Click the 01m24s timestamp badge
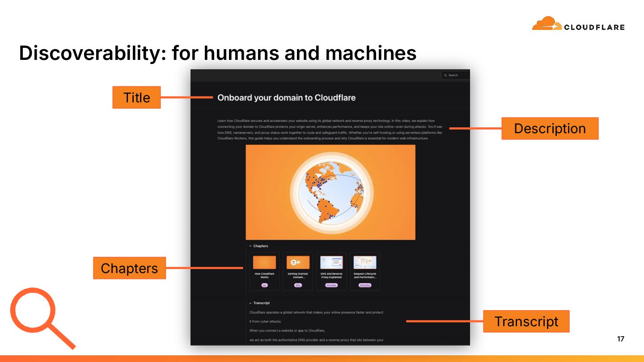The image size is (644, 362). (331, 285)
